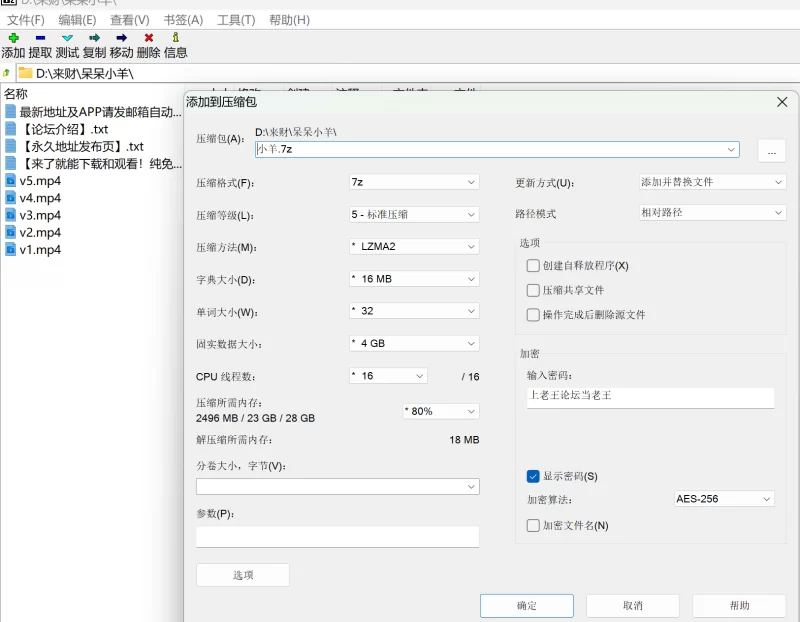Open the 工具(T) menu
Image resolution: width=800 pixels, height=622 pixels.
[236, 20]
